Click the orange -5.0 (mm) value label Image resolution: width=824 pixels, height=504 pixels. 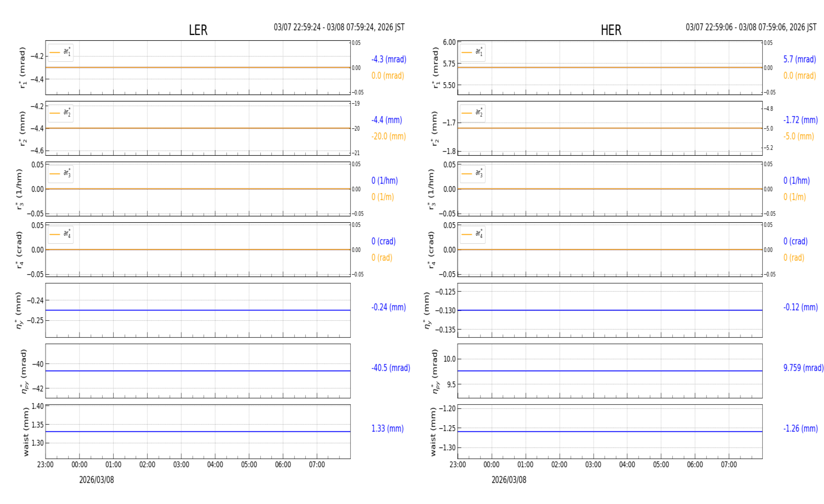(x=798, y=136)
